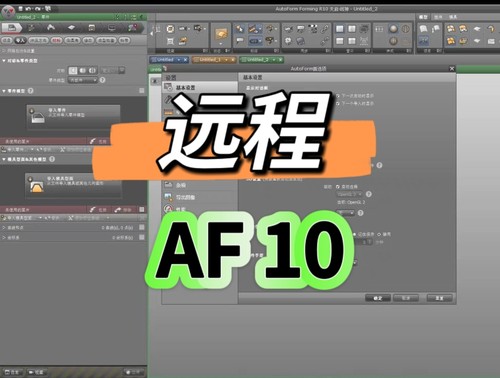
Task: Click the first orange tool icon in right ribbon
Action: [451, 29]
